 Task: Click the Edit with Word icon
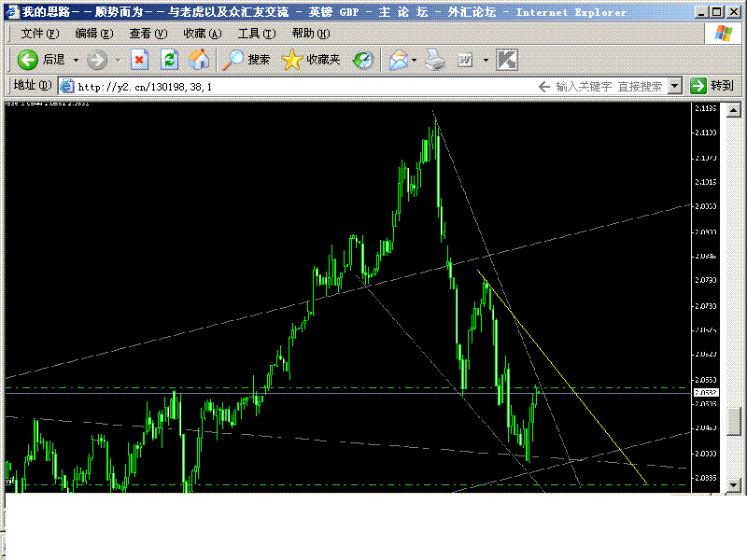tap(464, 61)
